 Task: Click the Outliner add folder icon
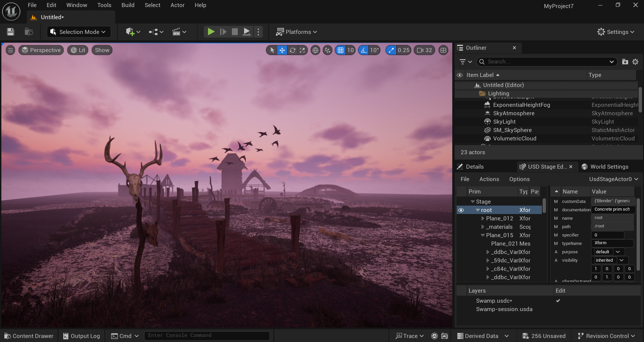(625, 62)
